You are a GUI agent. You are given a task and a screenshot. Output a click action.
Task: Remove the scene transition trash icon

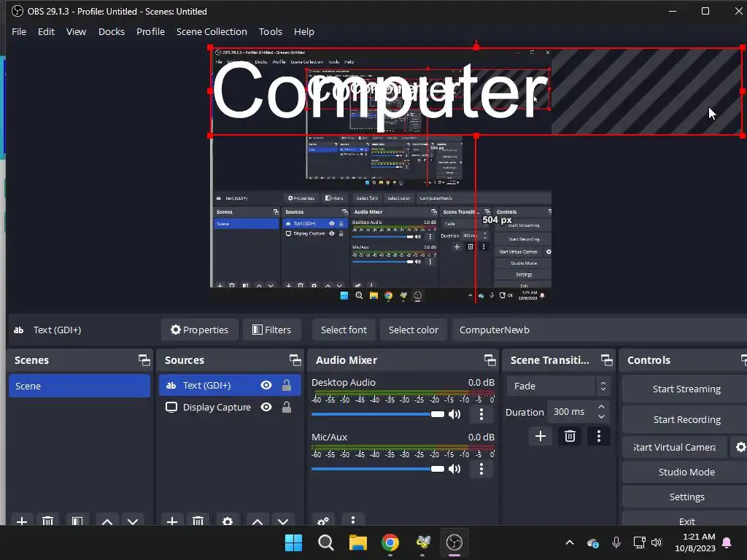(570, 436)
